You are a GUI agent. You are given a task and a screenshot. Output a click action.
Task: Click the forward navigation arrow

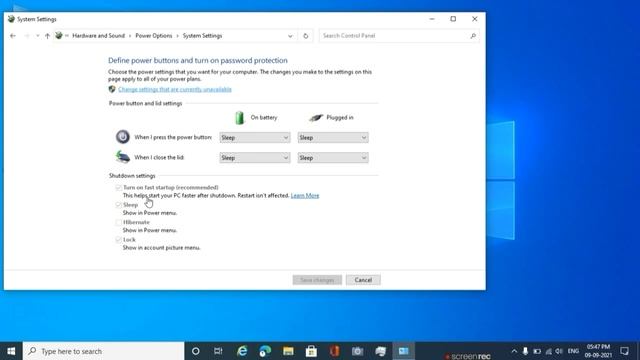(27, 36)
